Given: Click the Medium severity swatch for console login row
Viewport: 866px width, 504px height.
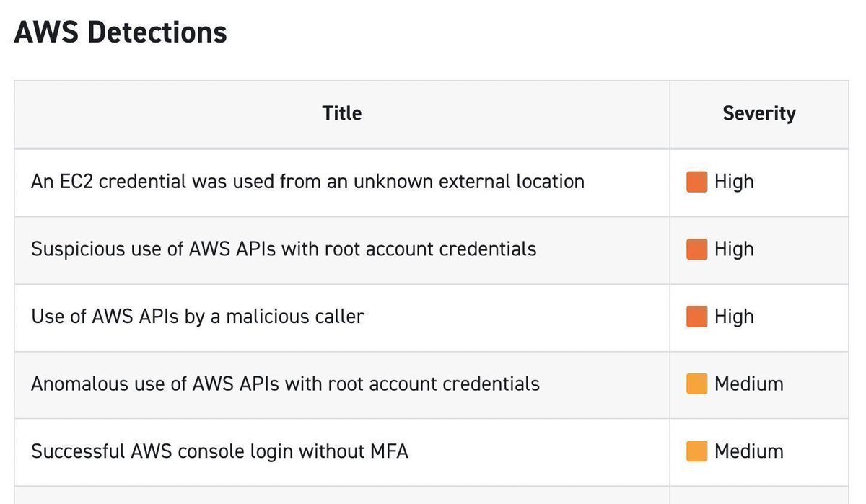Looking at the screenshot, I should point(696,451).
